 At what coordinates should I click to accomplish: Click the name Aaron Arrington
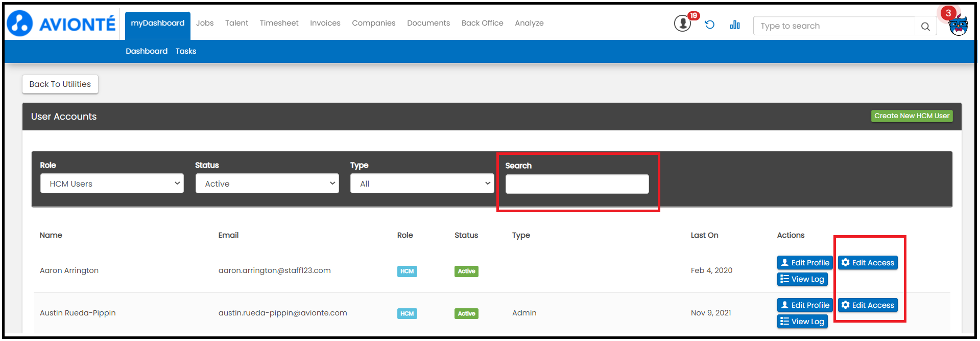(x=69, y=270)
